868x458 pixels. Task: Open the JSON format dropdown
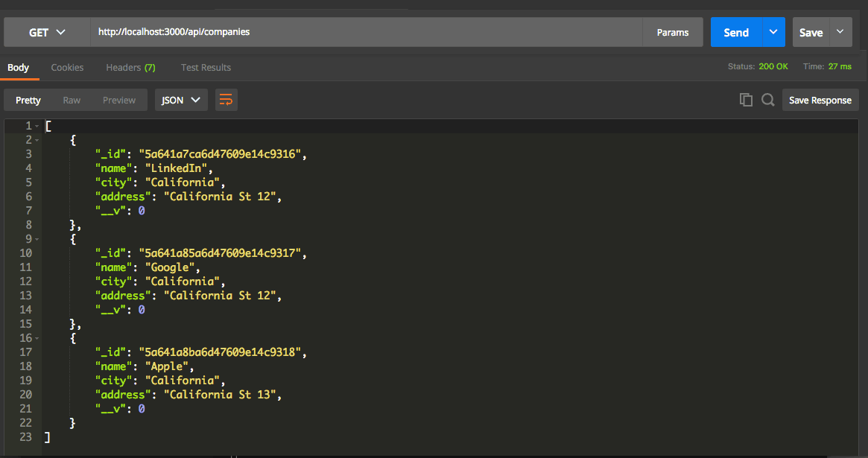point(181,100)
